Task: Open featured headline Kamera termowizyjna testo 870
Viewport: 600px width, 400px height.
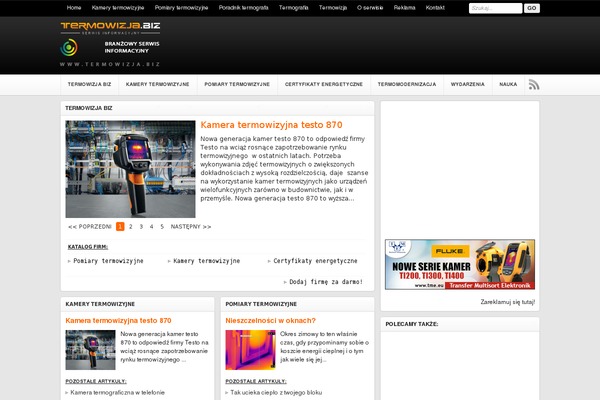Action: 271,125
